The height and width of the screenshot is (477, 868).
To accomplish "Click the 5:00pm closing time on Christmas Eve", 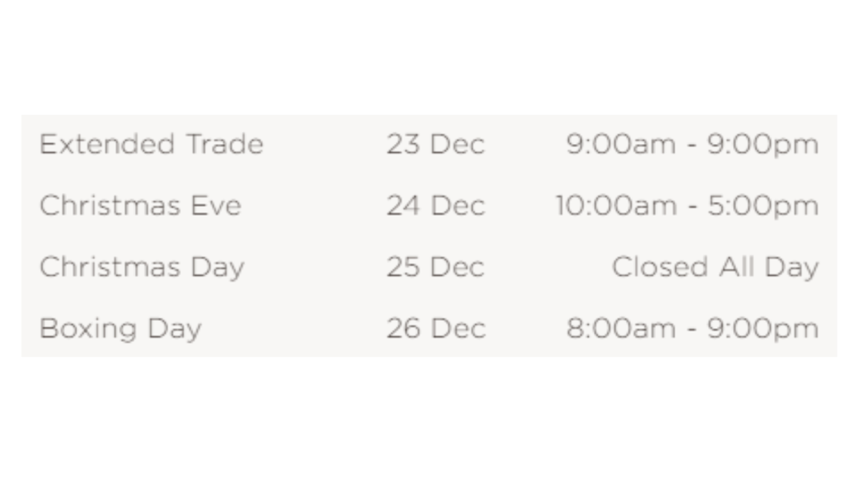I will coord(763,207).
